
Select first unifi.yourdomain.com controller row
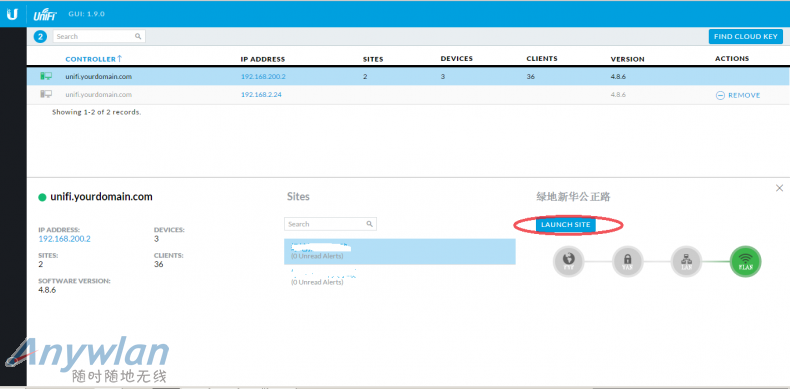point(408,77)
